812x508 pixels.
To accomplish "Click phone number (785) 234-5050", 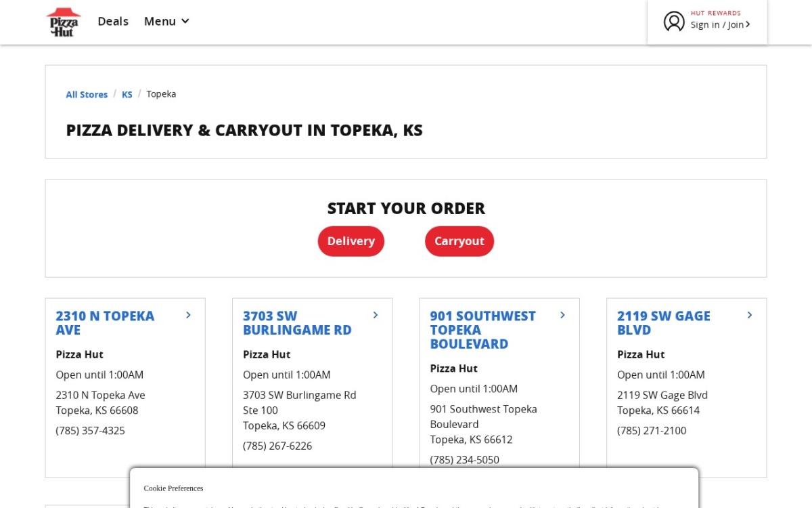I will click(x=465, y=460).
